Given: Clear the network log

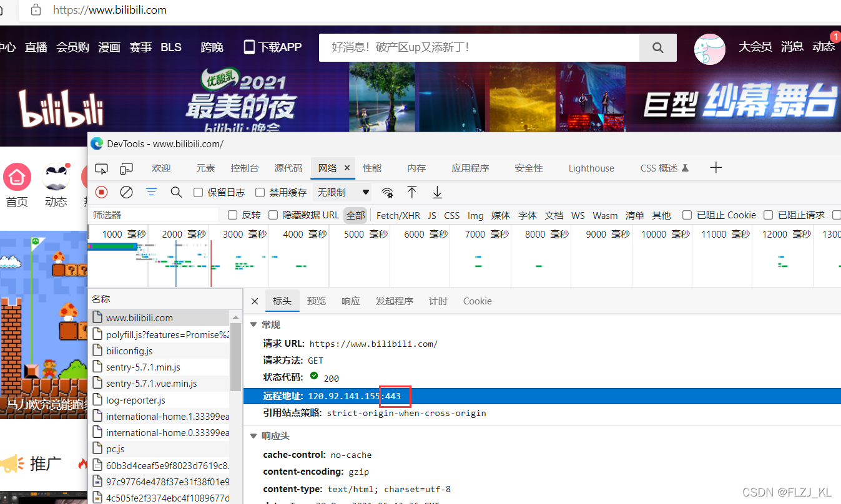Looking at the screenshot, I should [x=127, y=192].
